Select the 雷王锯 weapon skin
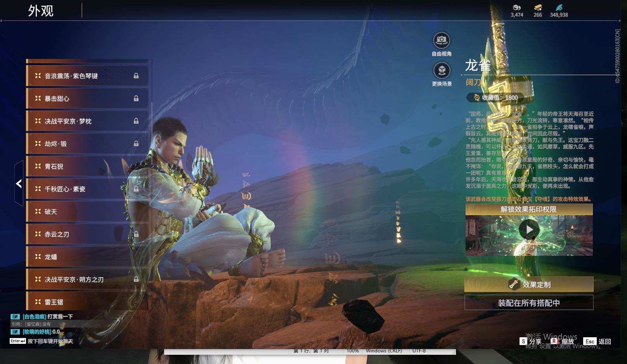Screen dimensions: 627x364 [87, 301]
